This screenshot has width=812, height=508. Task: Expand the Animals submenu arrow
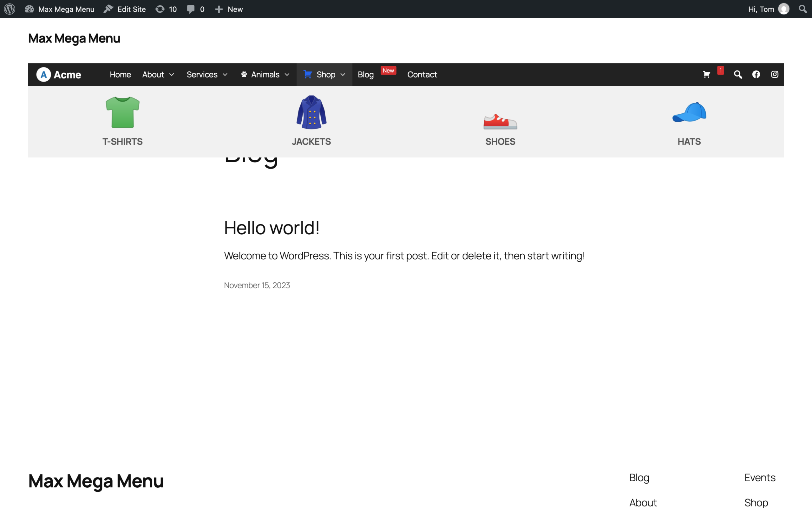point(287,75)
